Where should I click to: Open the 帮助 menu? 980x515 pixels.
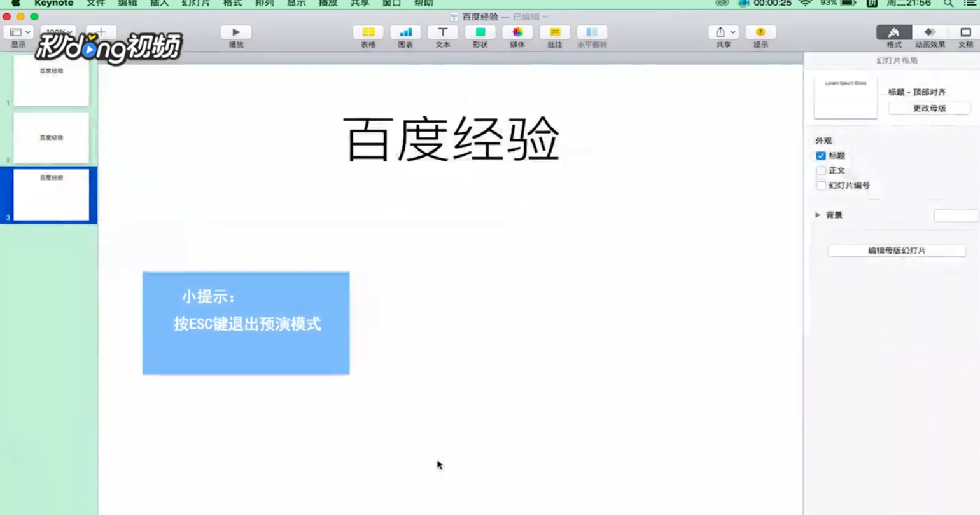tap(423, 3)
